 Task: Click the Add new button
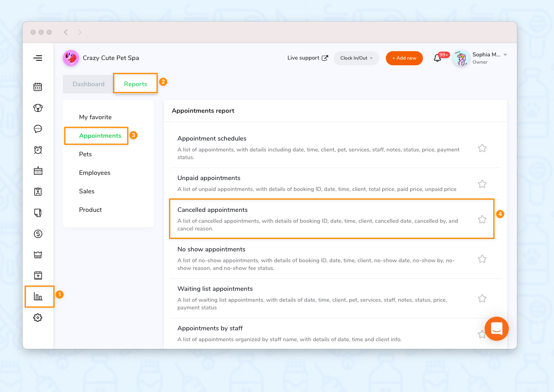click(x=404, y=58)
